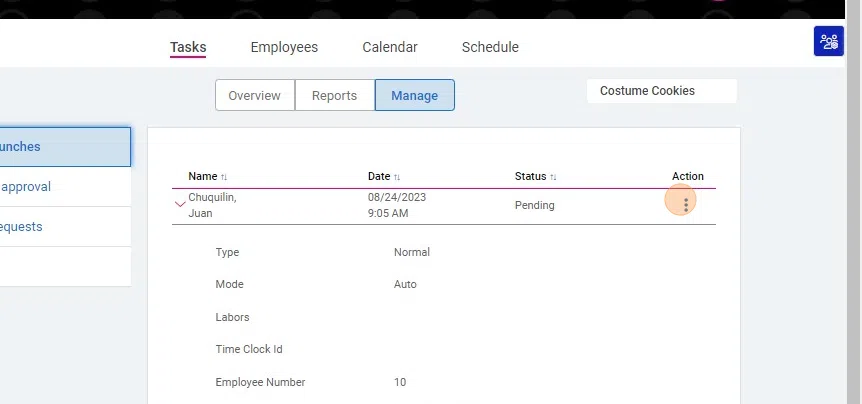This screenshot has height=404, width=862.
Task: Open the Calendar tab
Action: pyautogui.click(x=390, y=47)
